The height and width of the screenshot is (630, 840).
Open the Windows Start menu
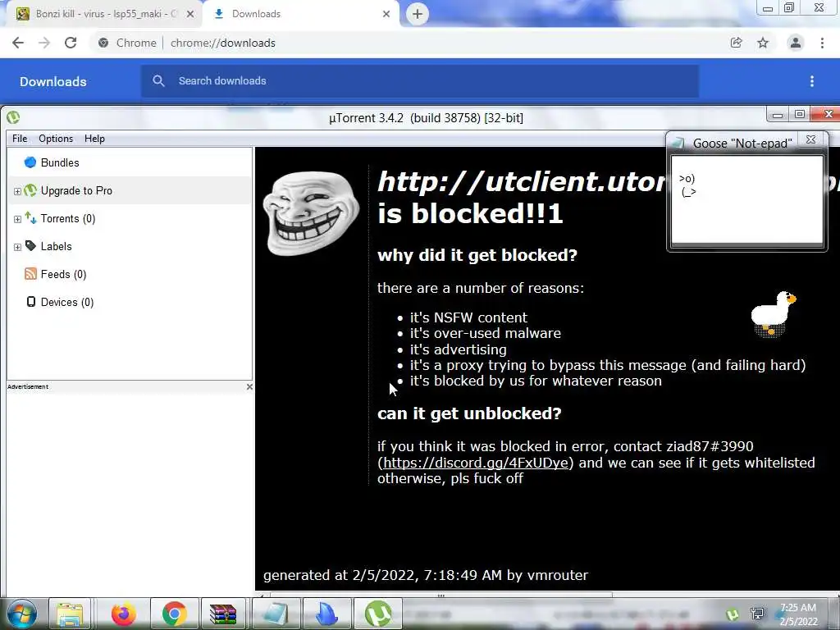(x=21, y=614)
